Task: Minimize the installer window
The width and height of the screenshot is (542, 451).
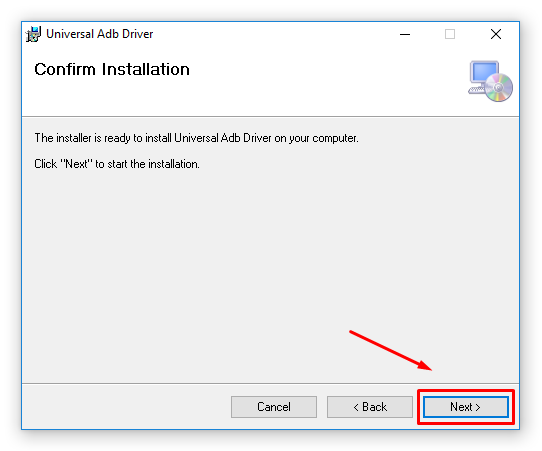Action: click(405, 34)
